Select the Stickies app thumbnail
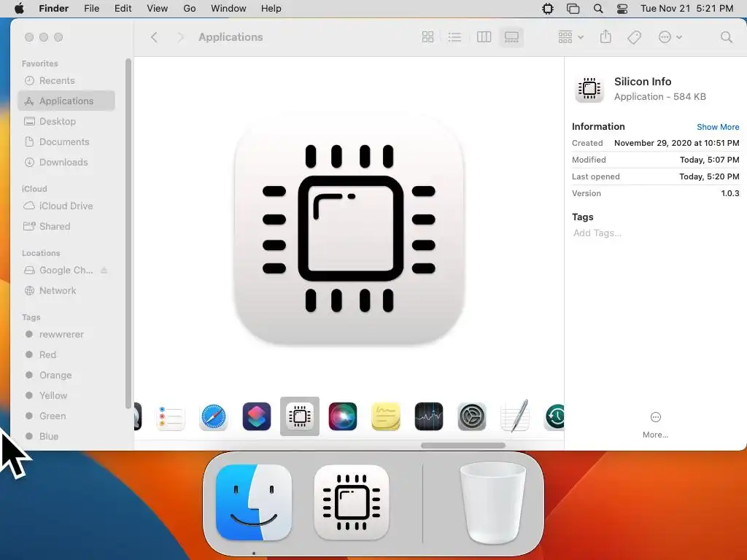The image size is (747, 560). click(386, 416)
